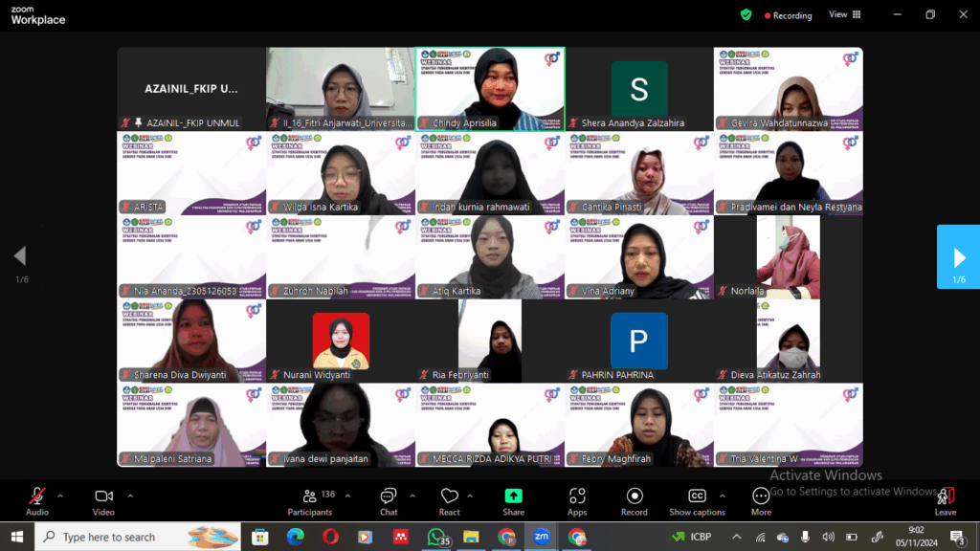The height and width of the screenshot is (551, 980).
Task: Turn on camera with Video button
Action: [103, 501]
